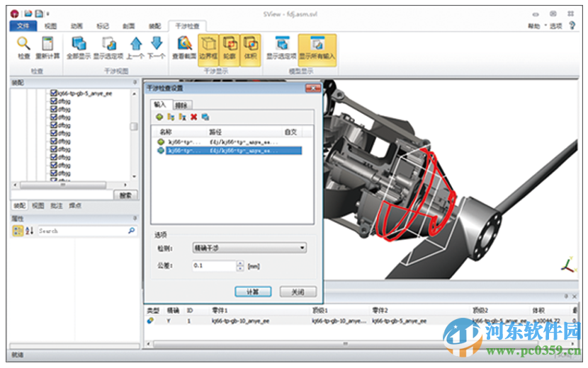The height and width of the screenshot is (368, 588).
Task: Click the tree search input beside 搜索
Action: pyautogui.click(x=62, y=195)
